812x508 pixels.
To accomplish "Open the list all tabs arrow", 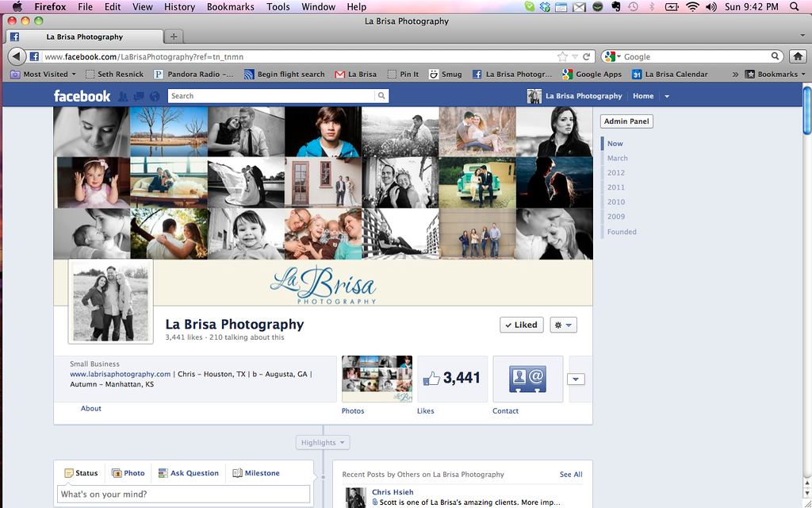I will 802,37.
